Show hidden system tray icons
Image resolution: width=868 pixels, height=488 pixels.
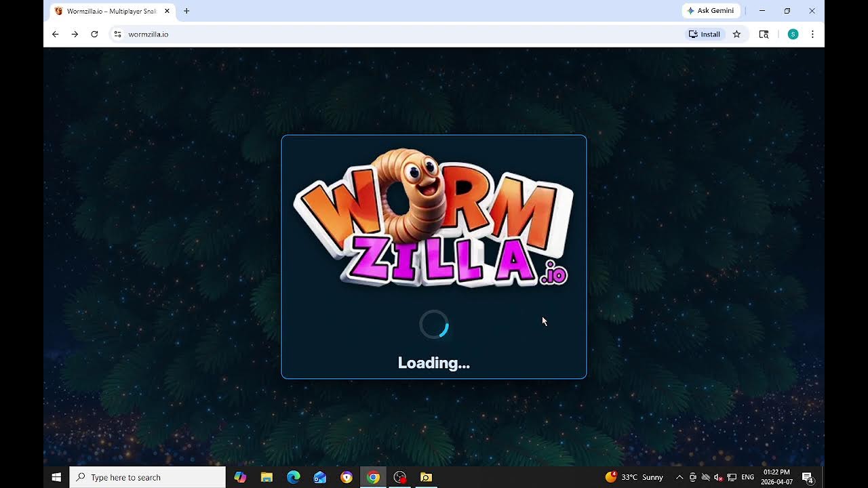coord(679,477)
